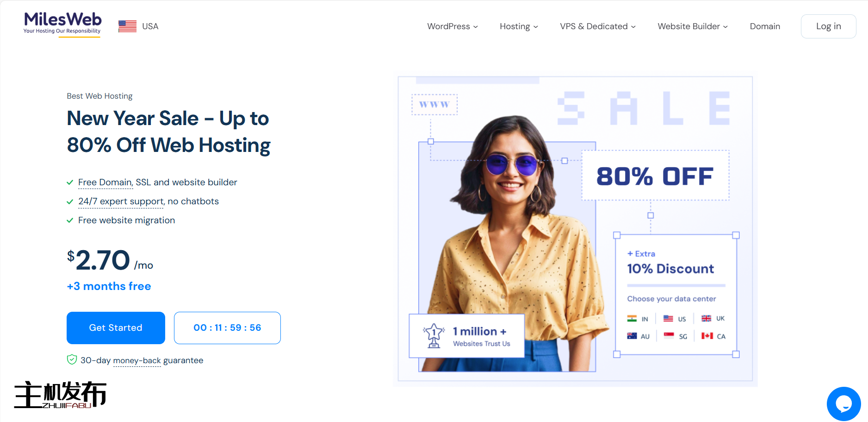Click the money-back guarantee shield icon
The height and width of the screenshot is (422, 868).
72,360
